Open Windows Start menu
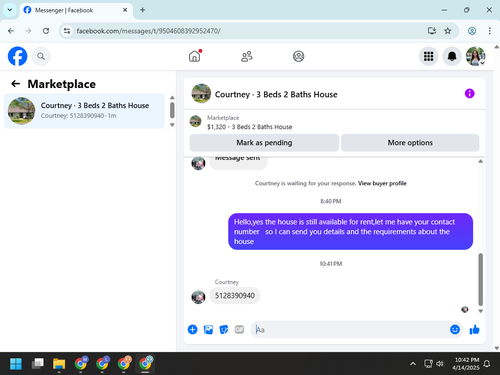500x375 pixels. [x=16, y=364]
